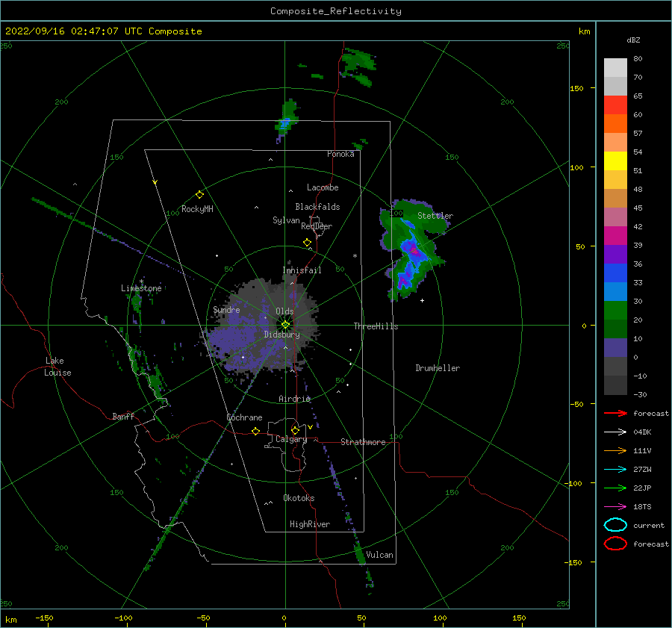Pick the green swatch between 30 and 20 dBZ
The height and width of the screenshot is (628, 672).
[615, 311]
